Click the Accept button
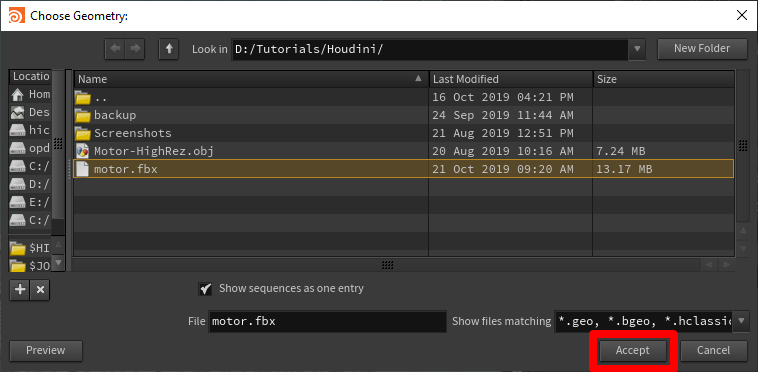Screen dimensions: 758x372 coord(632,350)
